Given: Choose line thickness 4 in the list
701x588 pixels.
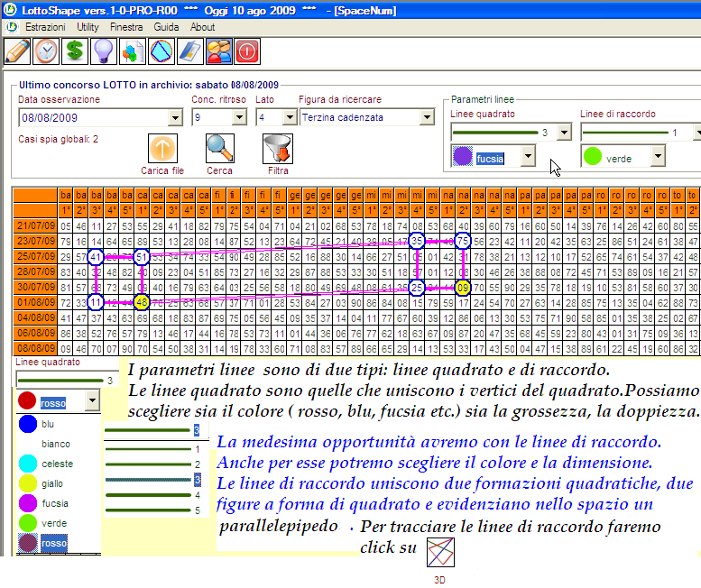Looking at the screenshot, I should pyautogui.click(x=153, y=495).
